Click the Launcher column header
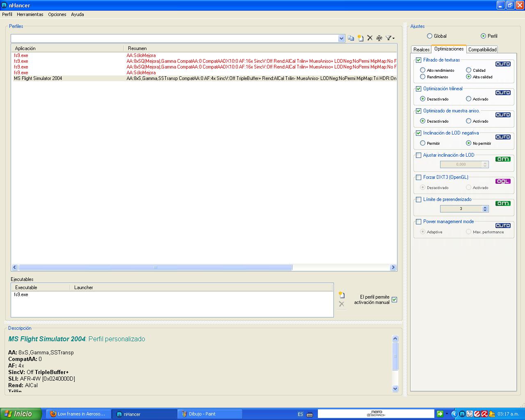 (x=201, y=288)
